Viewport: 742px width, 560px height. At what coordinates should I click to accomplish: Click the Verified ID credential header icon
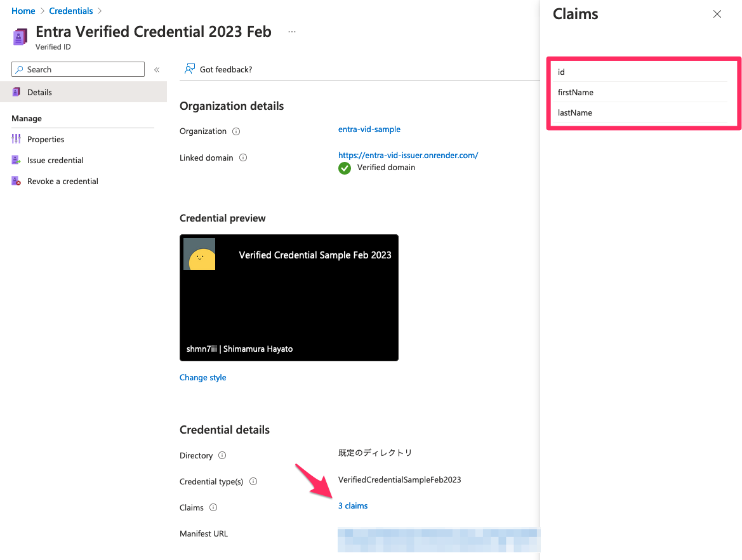pos(20,37)
